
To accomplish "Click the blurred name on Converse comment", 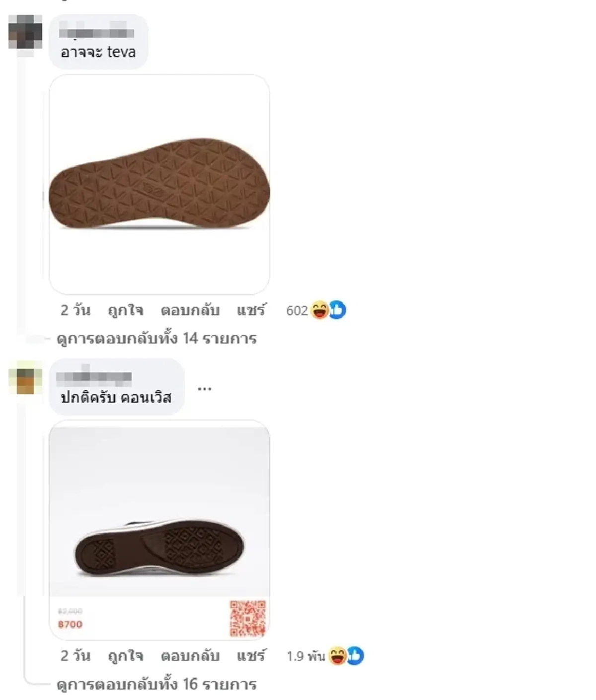I will (94, 378).
